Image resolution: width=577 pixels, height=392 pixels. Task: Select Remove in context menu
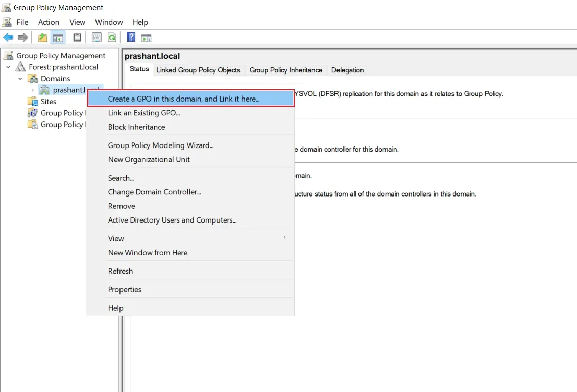190,206
